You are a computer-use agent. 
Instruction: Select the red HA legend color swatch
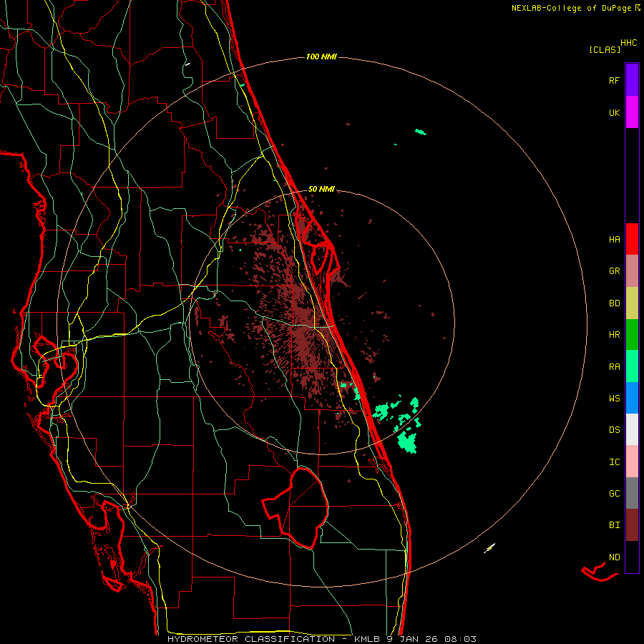pos(632,239)
